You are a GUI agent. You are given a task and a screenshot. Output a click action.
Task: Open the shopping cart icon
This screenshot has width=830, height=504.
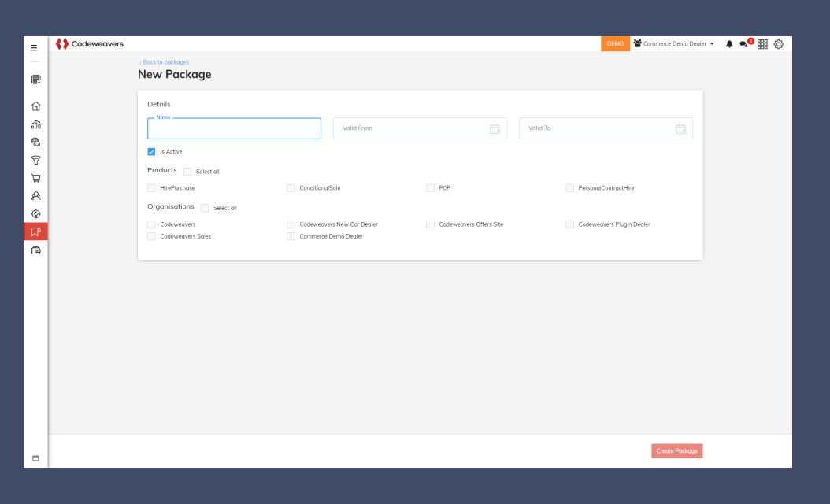click(x=36, y=179)
